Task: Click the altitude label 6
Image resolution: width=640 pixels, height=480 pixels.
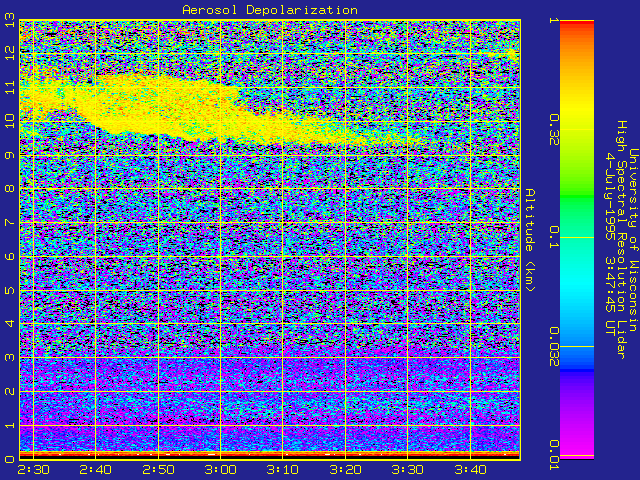Action: pos(10,256)
